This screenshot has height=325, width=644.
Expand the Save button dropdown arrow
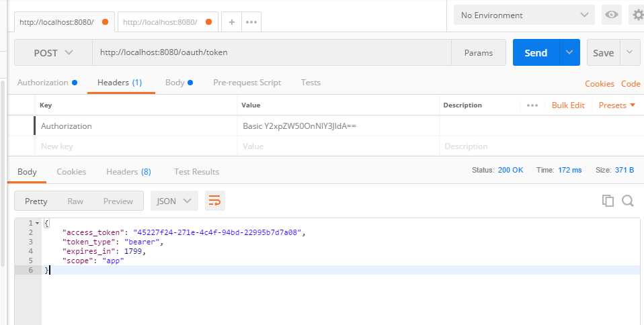tap(630, 52)
